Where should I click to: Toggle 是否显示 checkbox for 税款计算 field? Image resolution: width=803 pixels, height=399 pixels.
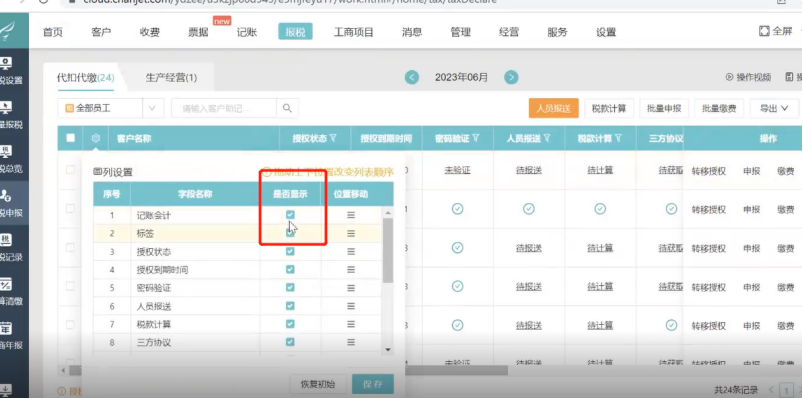[x=290, y=324]
